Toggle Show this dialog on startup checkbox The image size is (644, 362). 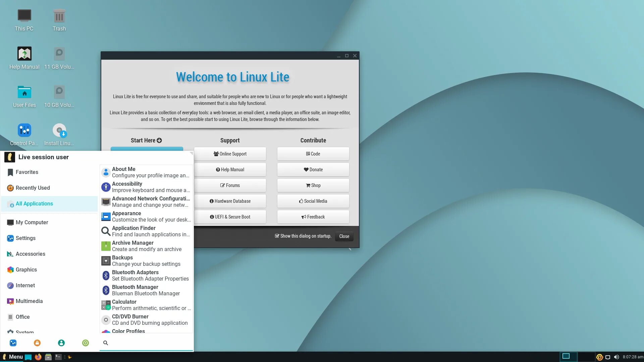click(276, 236)
